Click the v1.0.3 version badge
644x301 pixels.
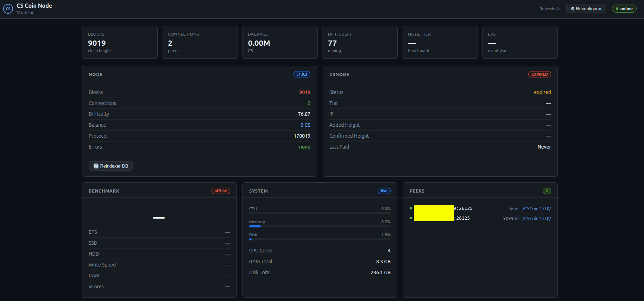point(302,74)
